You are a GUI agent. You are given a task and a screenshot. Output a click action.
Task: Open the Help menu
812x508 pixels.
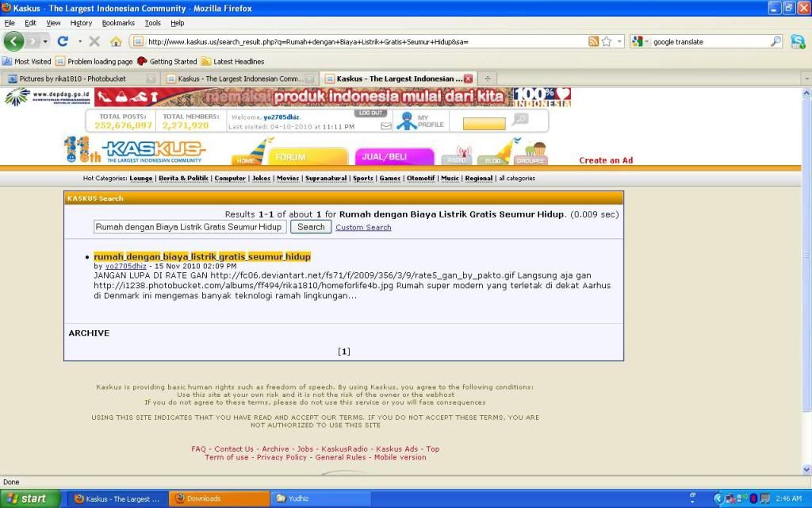(x=177, y=23)
